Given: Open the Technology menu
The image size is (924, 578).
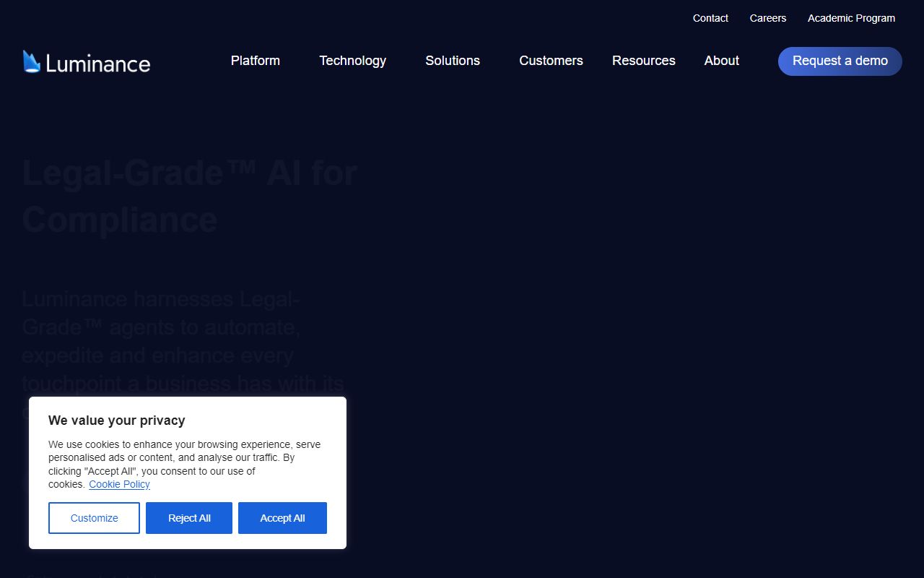Looking at the screenshot, I should [352, 61].
